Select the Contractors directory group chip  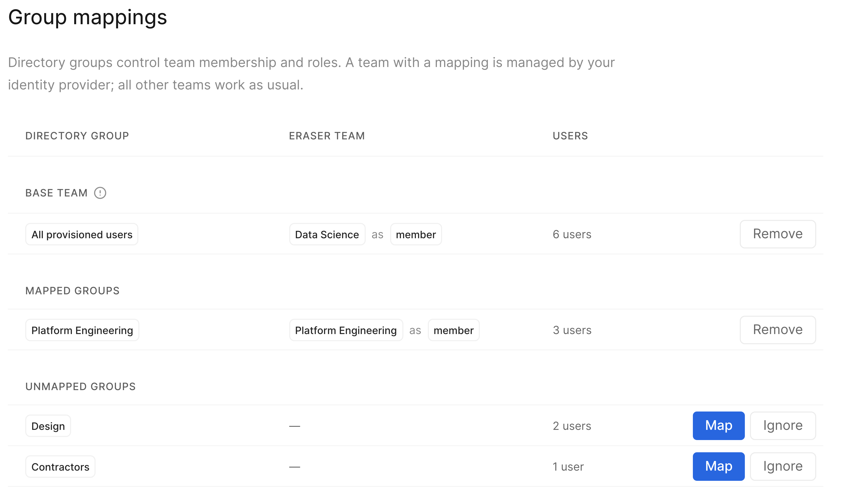pos(60,467)
